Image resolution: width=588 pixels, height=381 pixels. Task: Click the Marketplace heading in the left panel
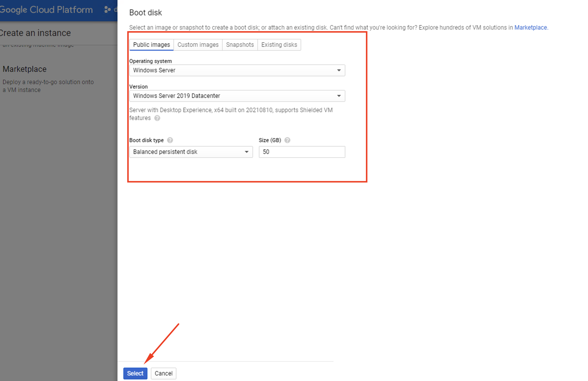[25, 69]
